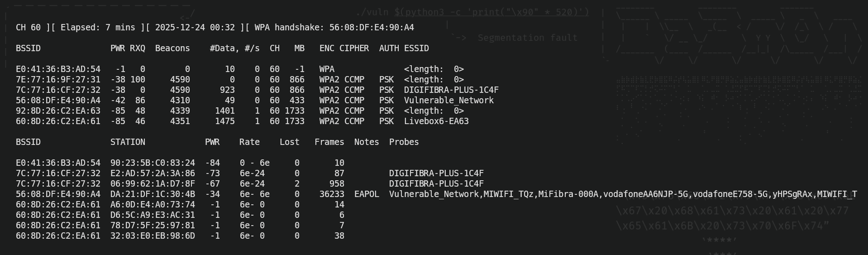Image resolution: width=868 pixels, height=255 pixels.
Task: Click the faded Segmentation fault text
Action: [x=527, y=38]
